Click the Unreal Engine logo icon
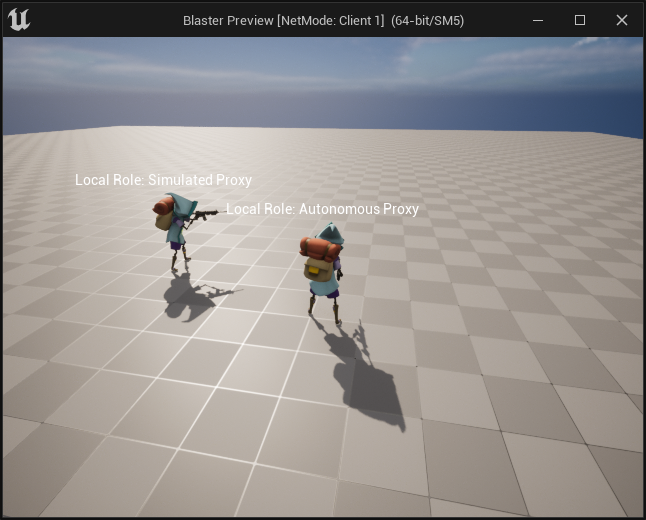 point(19,20)
